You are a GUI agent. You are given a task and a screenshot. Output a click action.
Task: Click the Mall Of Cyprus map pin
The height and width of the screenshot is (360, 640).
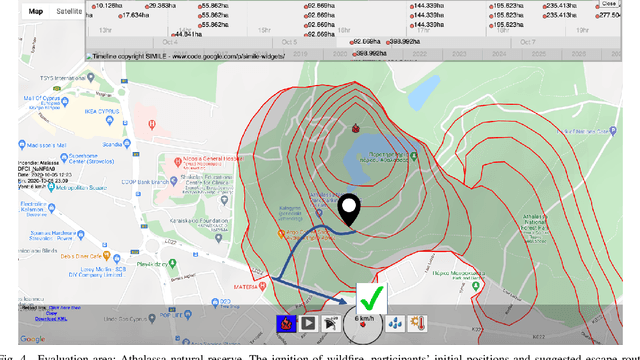pos(65,101)
